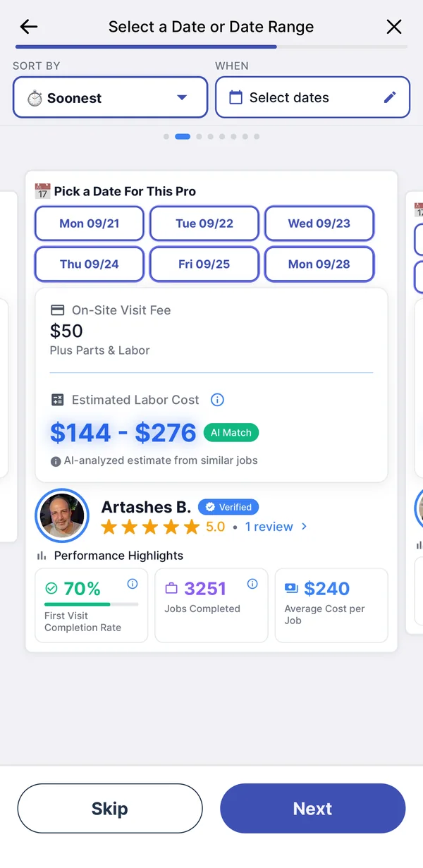
Task: Choose Fri 09/25 date option
Action: click(204, 264)
